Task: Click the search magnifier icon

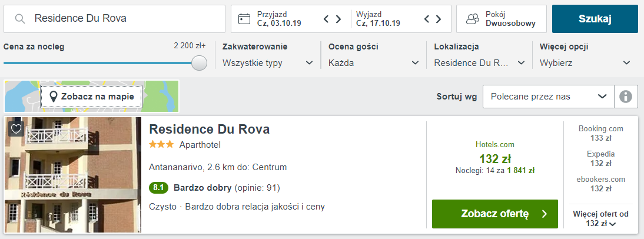Action: tap(20, 19)
